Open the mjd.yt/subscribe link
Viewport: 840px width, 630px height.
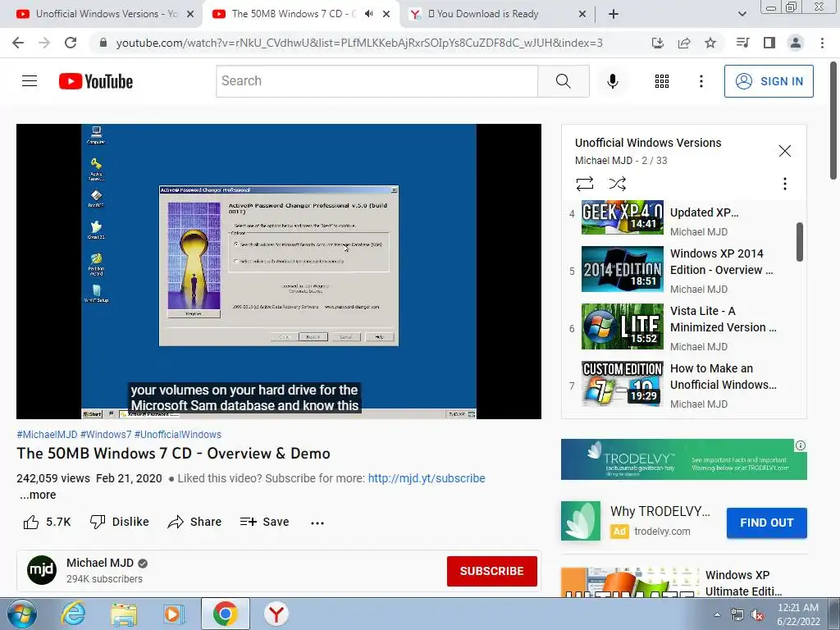[x=427, y=478]
